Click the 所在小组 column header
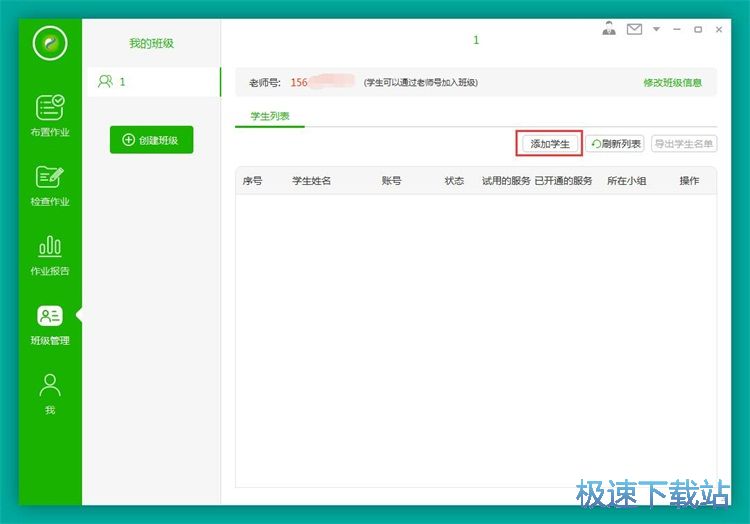Screen dimensions: 750x524 point(627,181)
